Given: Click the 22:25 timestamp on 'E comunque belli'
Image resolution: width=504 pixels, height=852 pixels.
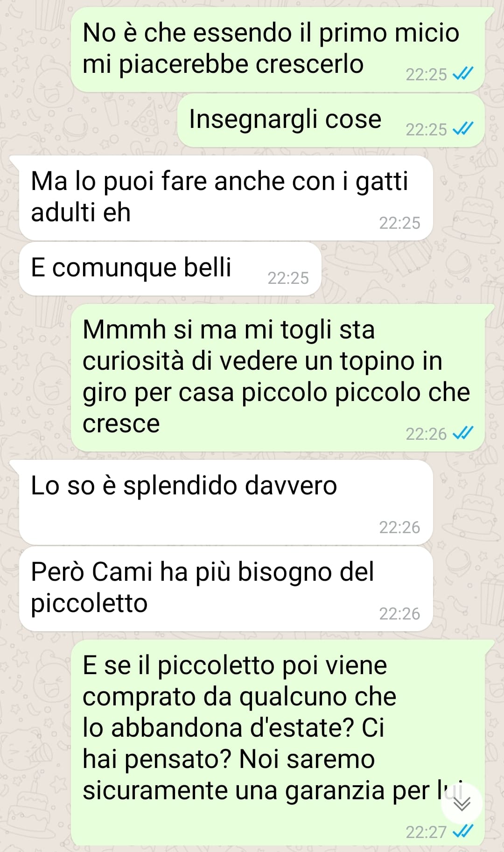Looking at the screenshot, I should pyautogui.click(x=288, y=278).
